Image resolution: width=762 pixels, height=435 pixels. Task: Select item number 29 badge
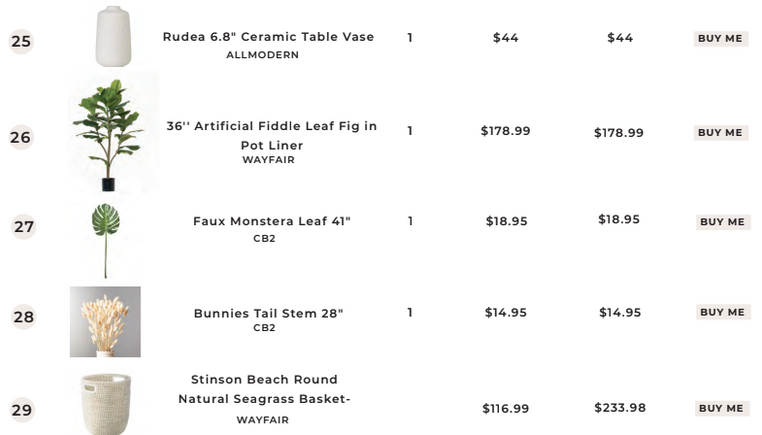[21, 409]
